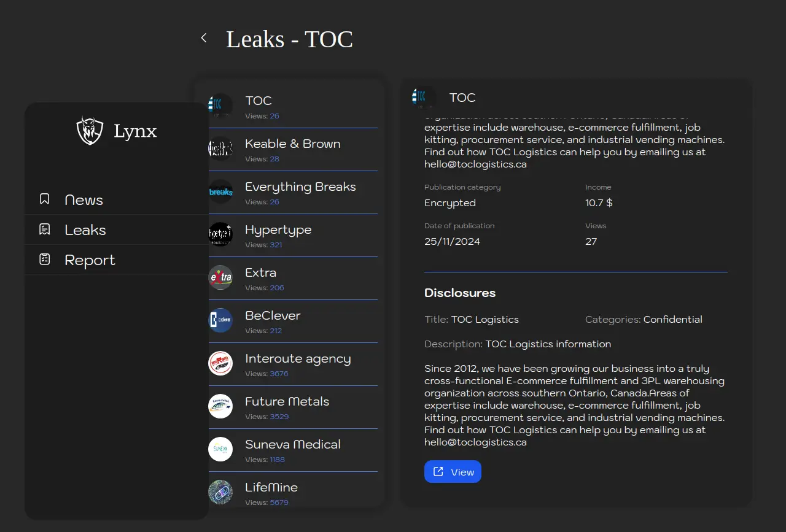Click the Interoute agency logo
The height and width of the screenshot is (532, 786).
point(220,363)
